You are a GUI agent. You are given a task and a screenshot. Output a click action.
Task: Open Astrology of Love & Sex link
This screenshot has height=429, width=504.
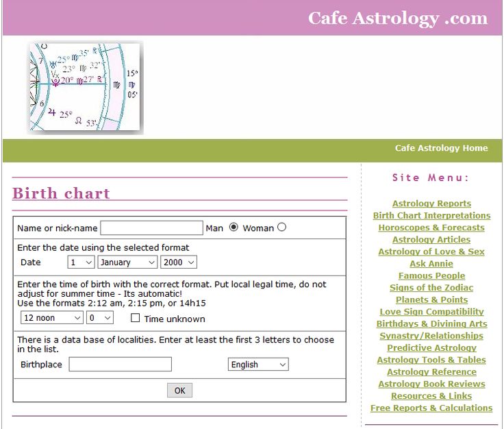(x=431, y=252)
